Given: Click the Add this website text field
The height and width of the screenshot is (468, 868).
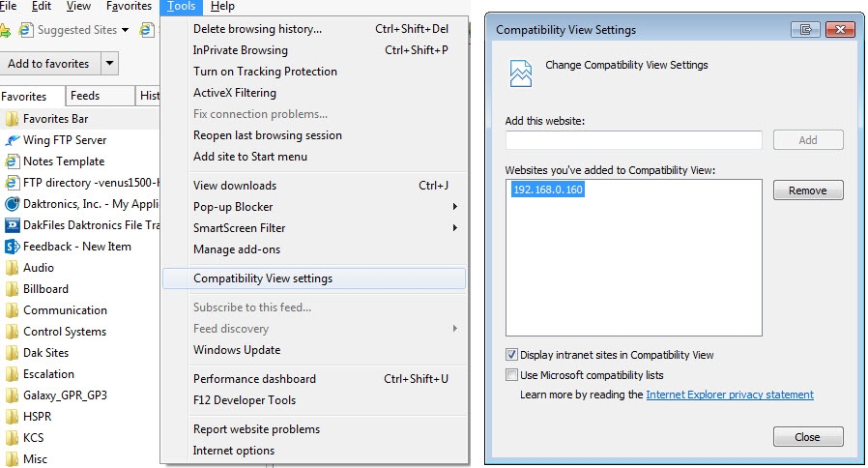Looking at the screenshot, I should pyautogui.click(x=633, y=140).
